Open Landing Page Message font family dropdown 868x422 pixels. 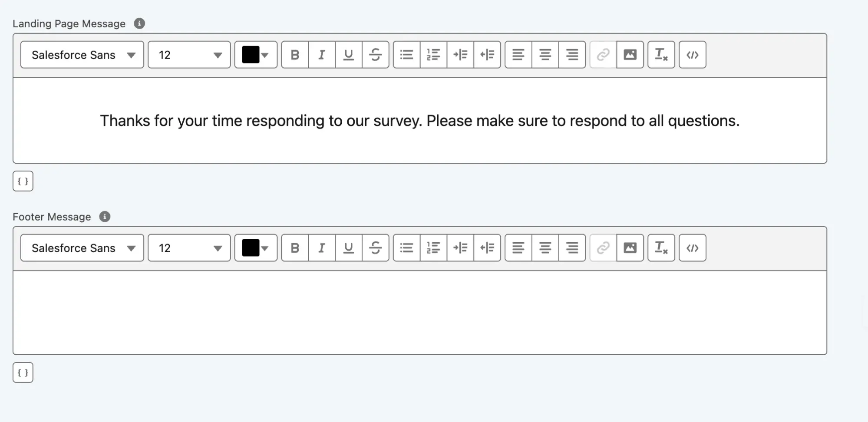[x=82, y=55]
